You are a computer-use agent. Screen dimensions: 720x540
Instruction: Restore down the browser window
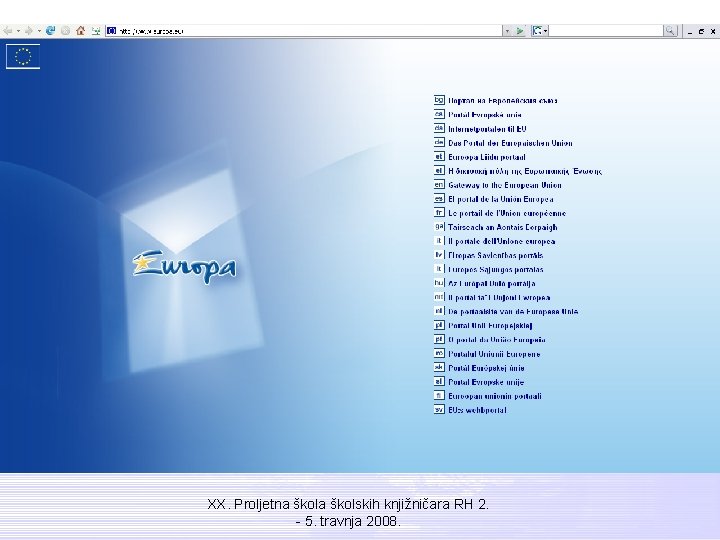[x=701, y=31]
